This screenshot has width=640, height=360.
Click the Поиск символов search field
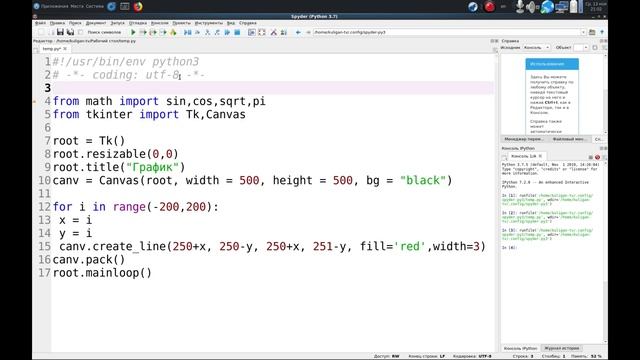click(x=104, y=32)
